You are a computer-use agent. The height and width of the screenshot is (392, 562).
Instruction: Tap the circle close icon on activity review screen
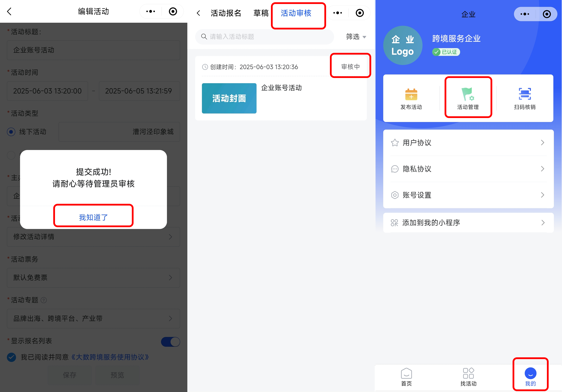[x=360, y=13]
